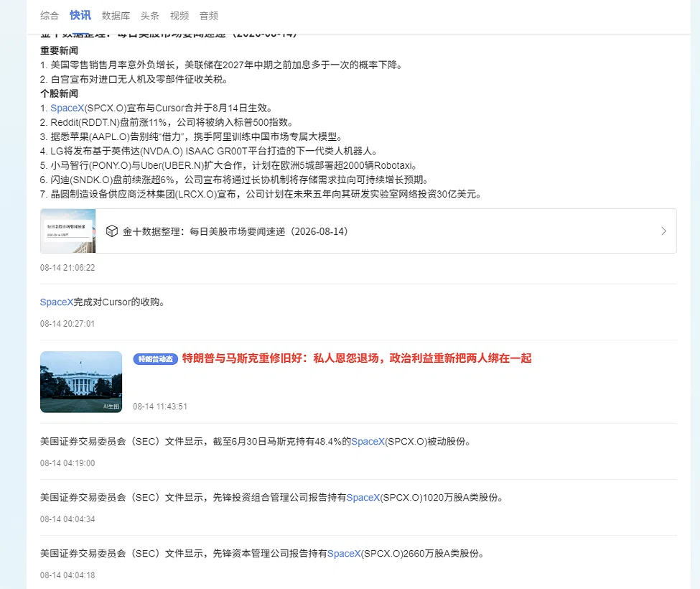Screen dimensions: 700x589
Task: Click SpaceX link in 马斯克持有48.4% news
Action: point(368,442)
